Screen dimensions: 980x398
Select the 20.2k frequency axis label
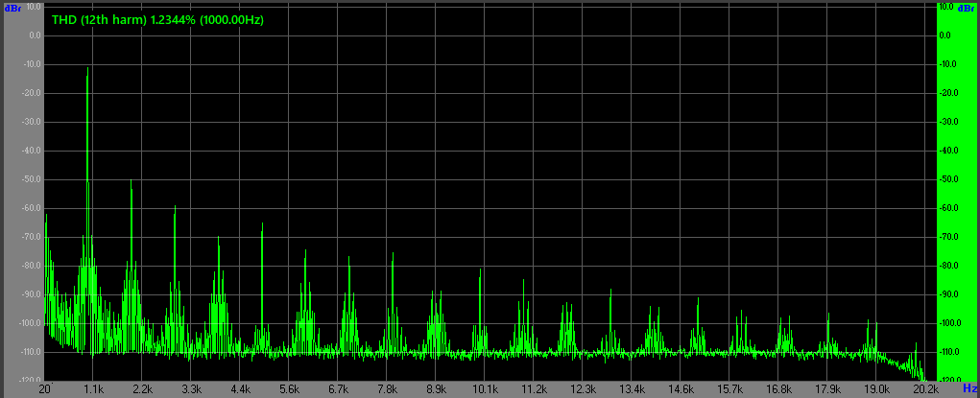click(x=925, y=390)
